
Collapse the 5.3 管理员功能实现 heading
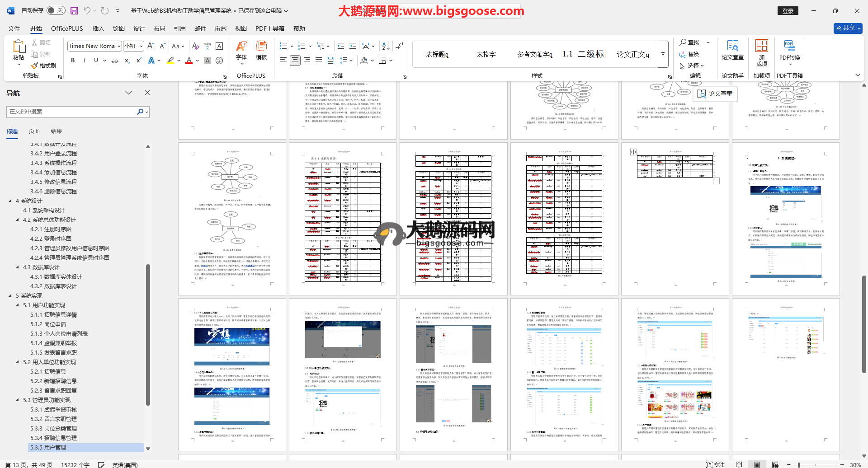18,400
